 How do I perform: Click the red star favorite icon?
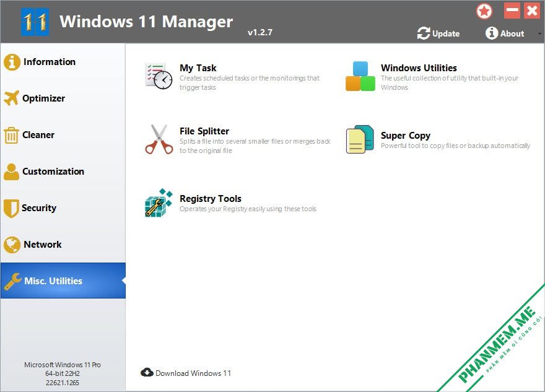[484, 12]
